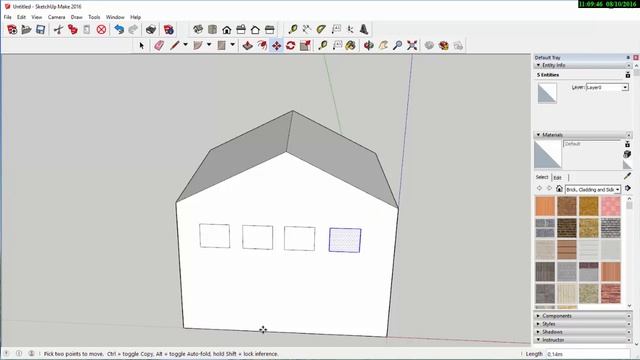Open the Help menu
The image size is (640, 360).
click(136, 17)
